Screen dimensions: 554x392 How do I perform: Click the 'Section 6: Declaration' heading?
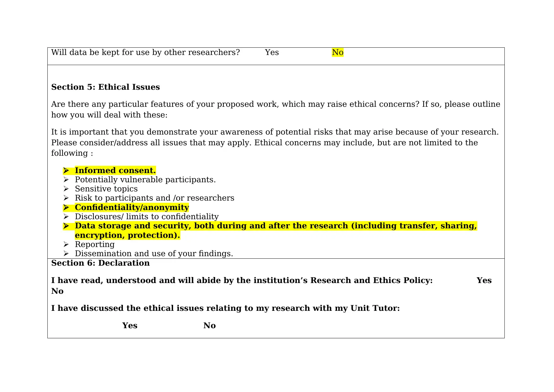100,263
